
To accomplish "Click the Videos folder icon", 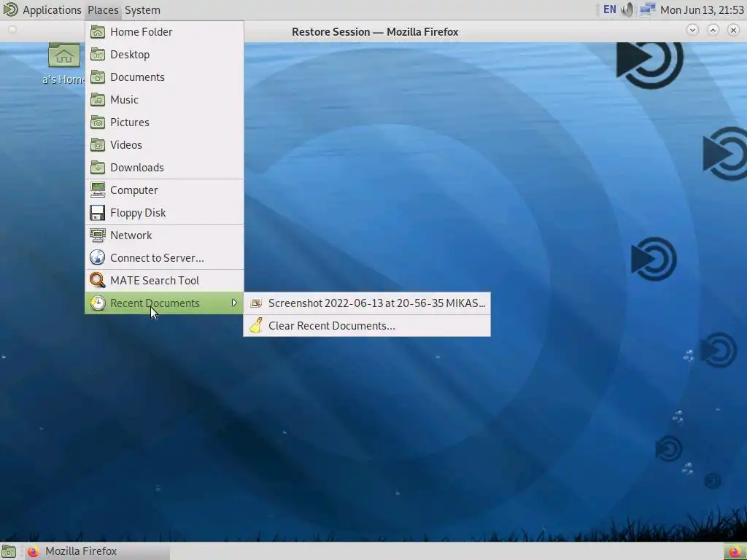I will coord(98,145).
